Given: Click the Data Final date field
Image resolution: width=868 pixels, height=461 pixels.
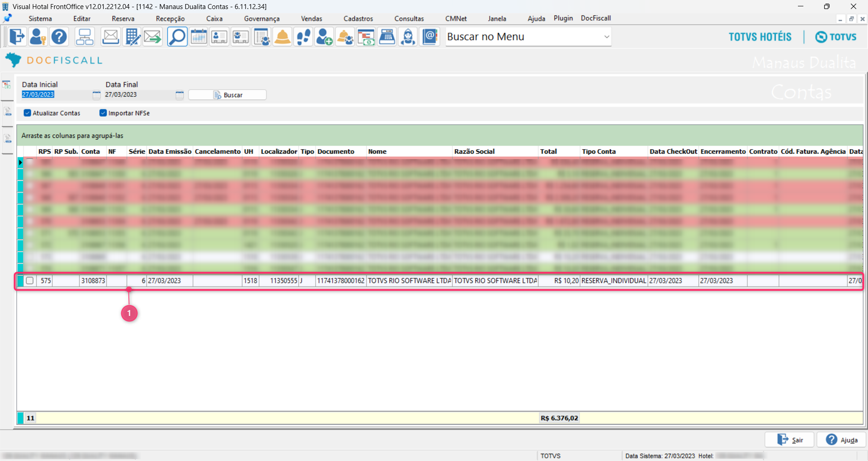Looking at the screenshot, I should click(139, 95).
